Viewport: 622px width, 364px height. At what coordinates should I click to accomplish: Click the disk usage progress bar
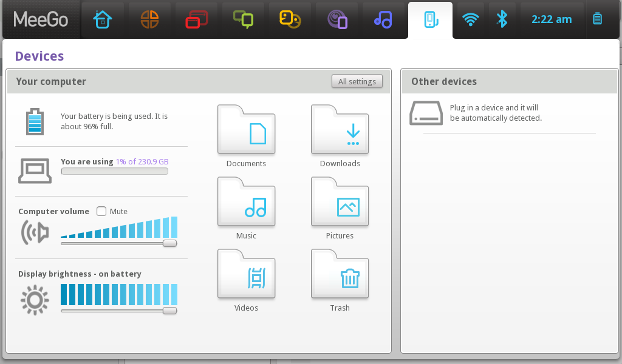114,170
